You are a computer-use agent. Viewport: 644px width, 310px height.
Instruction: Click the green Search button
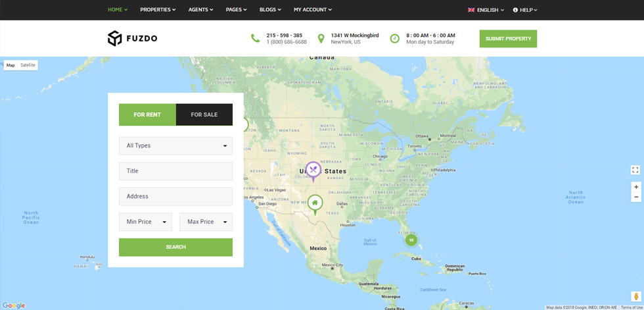point(176,247)
